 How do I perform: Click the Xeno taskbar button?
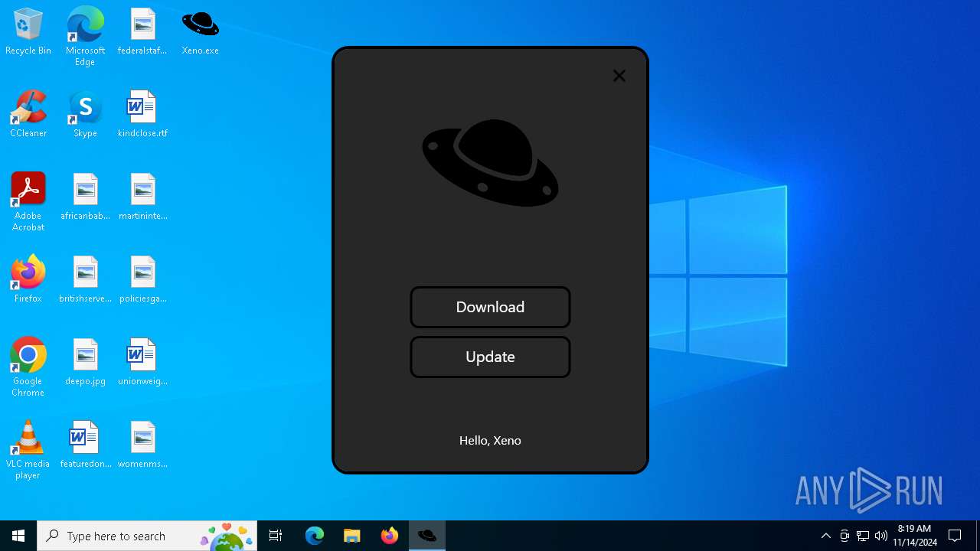[427, 536]
